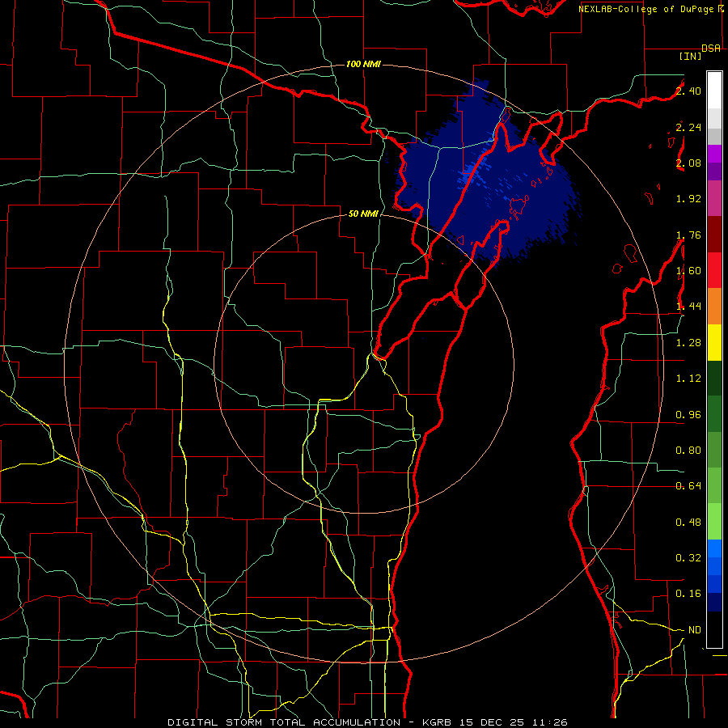The width and height of the screenshot is (728, 728).
Task: Select the white swatch in the legend
Action: (714, 91)
